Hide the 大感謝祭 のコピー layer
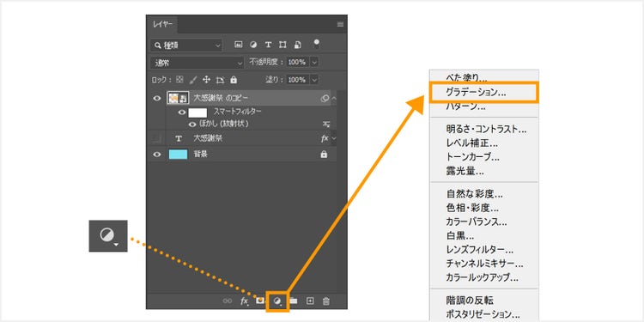The height and width of the screenshot is (322, 644). click(x=157, y=98)
